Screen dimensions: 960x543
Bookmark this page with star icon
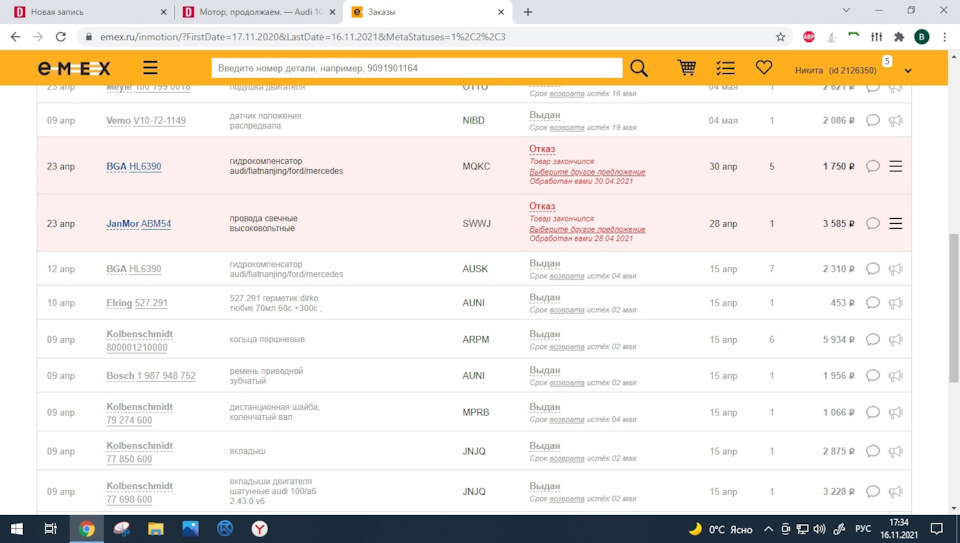pos(780,37)
